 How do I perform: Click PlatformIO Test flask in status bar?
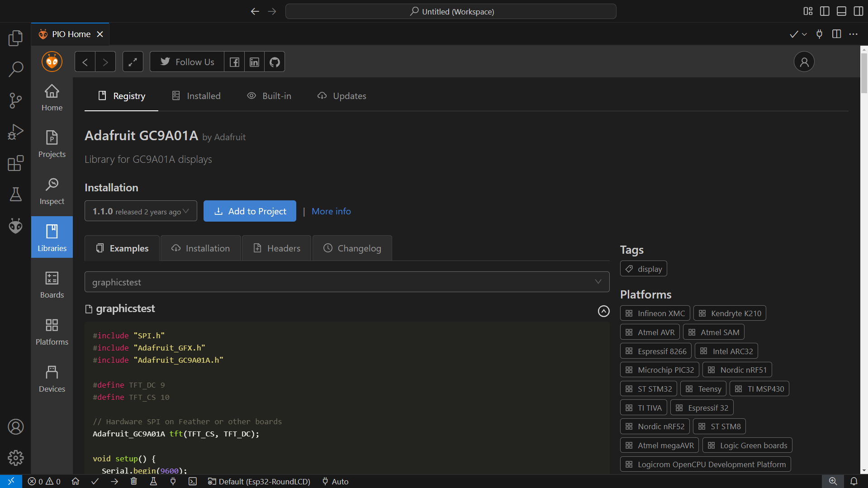153,481
